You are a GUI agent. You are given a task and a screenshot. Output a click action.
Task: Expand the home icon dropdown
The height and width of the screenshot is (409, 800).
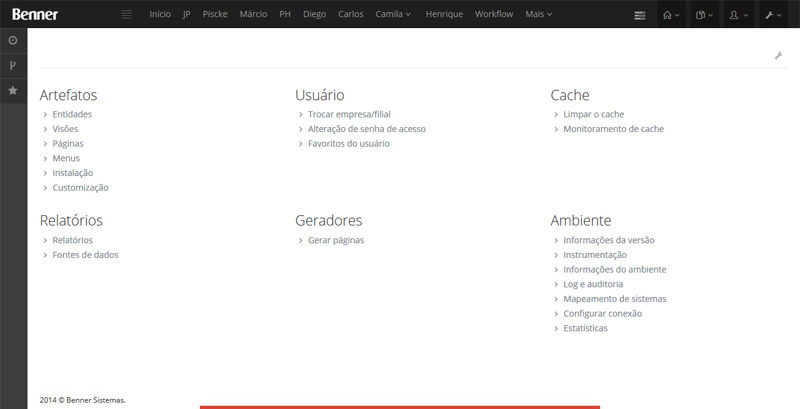[671, 15]
